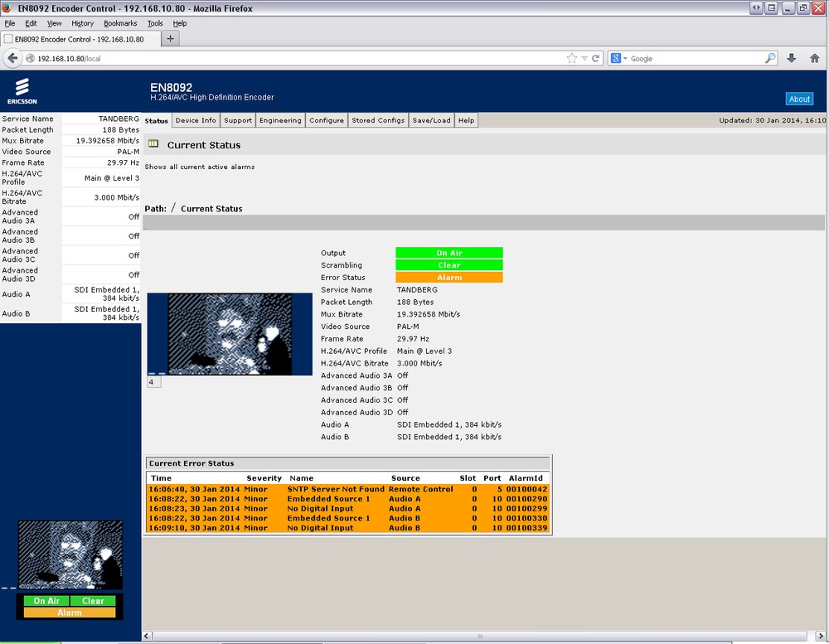
Task: Click the favicon on the EN8092 browser tab
Action: click(12, 38)
